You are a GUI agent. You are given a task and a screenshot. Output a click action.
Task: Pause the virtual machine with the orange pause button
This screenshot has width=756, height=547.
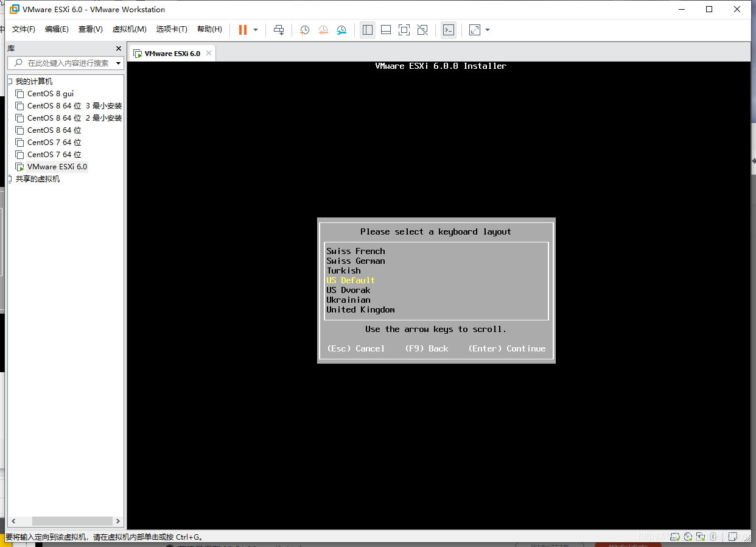pyautogui.click(x=243, y=29)
